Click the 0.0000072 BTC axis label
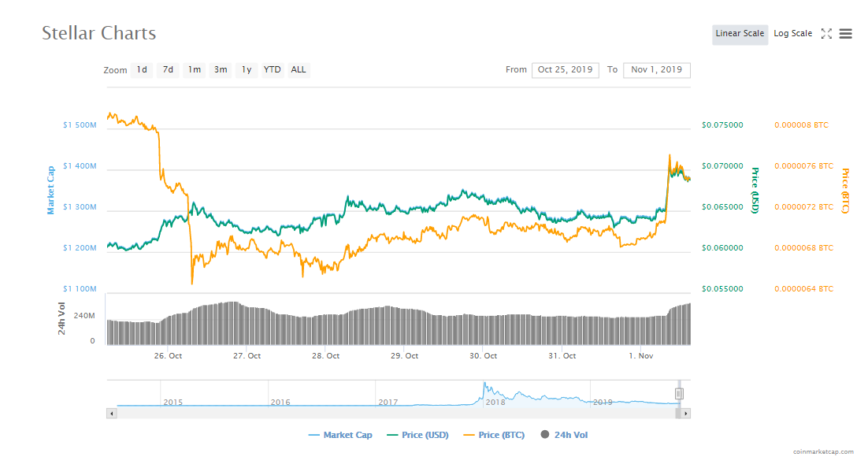Screen dimensions: 868x464 [803, 207]
